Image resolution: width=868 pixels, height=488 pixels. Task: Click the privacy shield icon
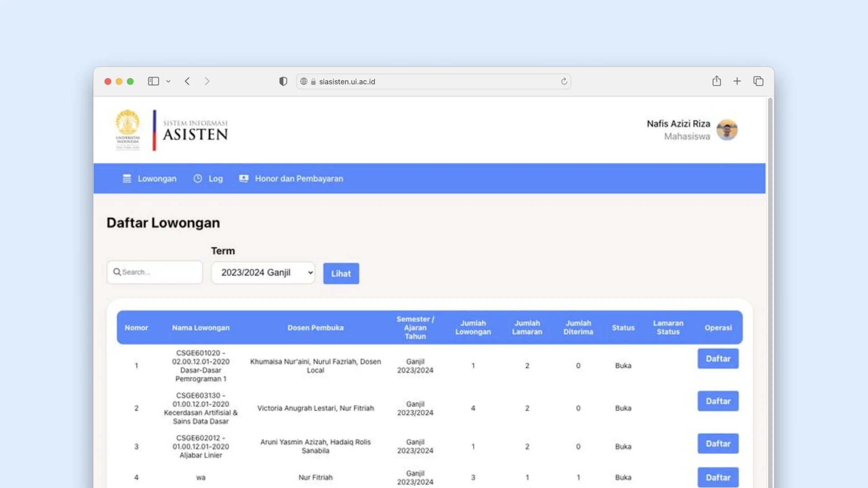(283, 81)
